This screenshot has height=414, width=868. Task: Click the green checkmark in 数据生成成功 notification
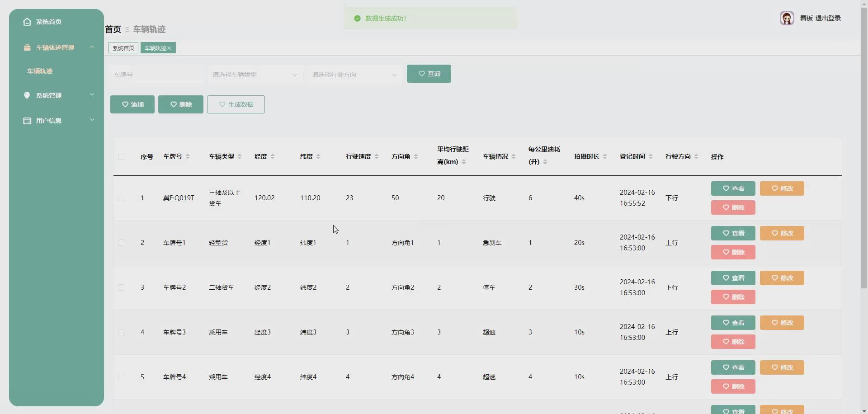(x=358, y=19)
